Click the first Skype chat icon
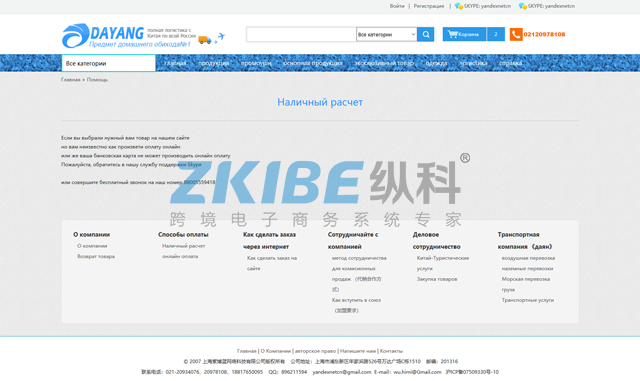The image size is (640, 381). coord(459,6)
